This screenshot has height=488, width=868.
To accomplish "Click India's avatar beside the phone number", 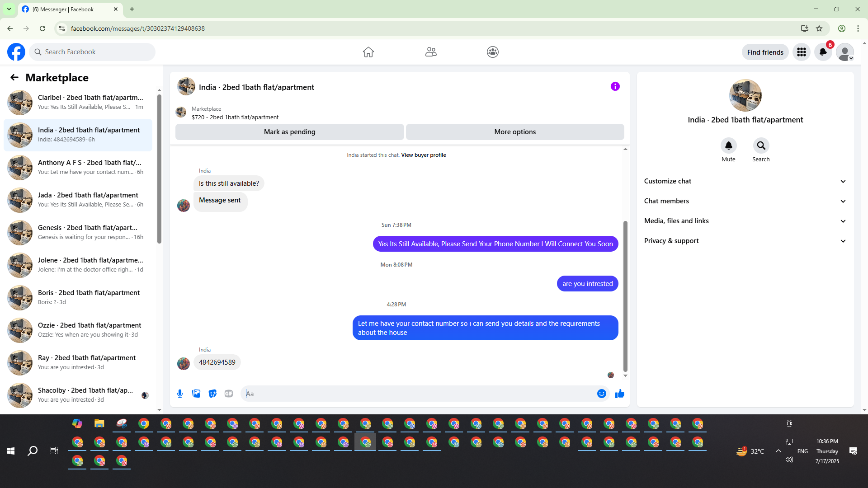I will click(184, 364).
